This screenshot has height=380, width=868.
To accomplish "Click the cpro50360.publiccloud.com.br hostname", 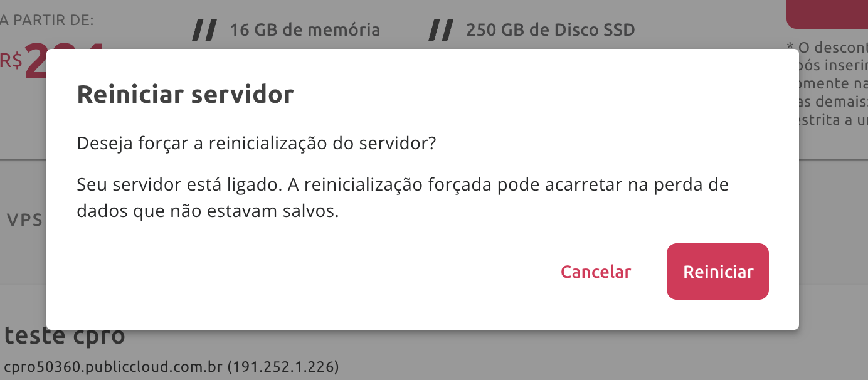I will click(x=114, y=366).
